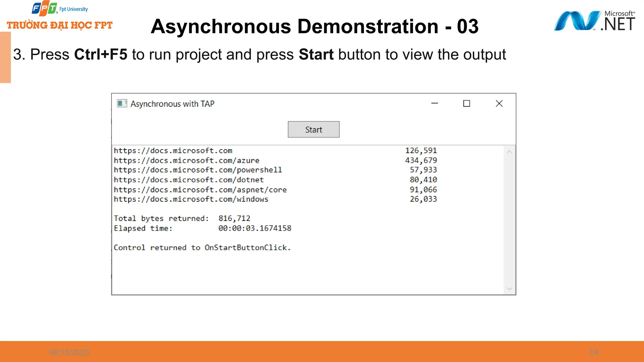
Task: Click the byte count 57,933
Action: (x=423, y=170)
